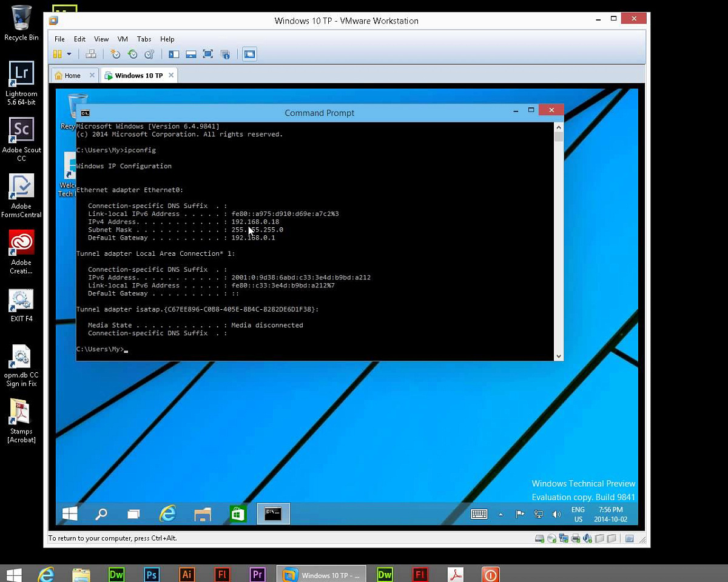Enter full screen mode icon
This screenshot has width=728, height=582.
(208, 54)
